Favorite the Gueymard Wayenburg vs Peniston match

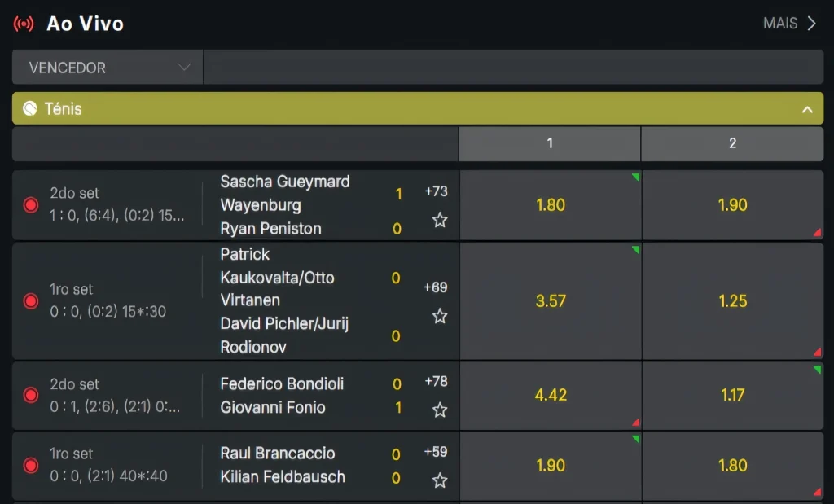[440, 220]
